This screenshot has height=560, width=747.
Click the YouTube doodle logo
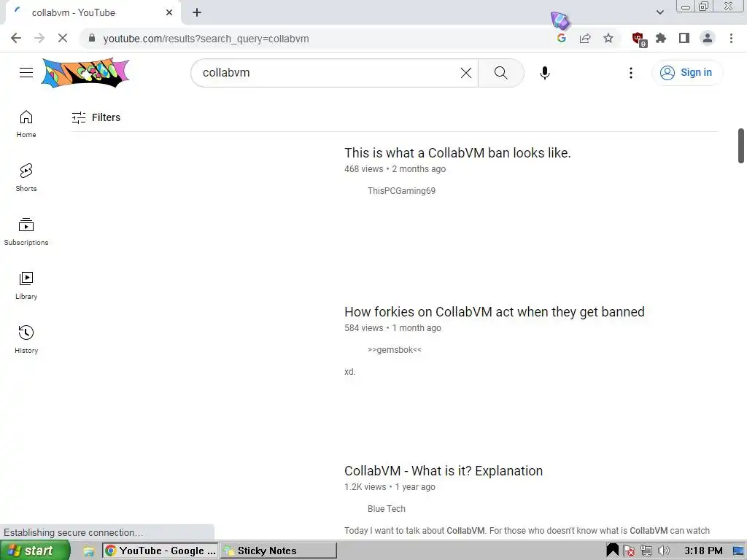[85, 72]
